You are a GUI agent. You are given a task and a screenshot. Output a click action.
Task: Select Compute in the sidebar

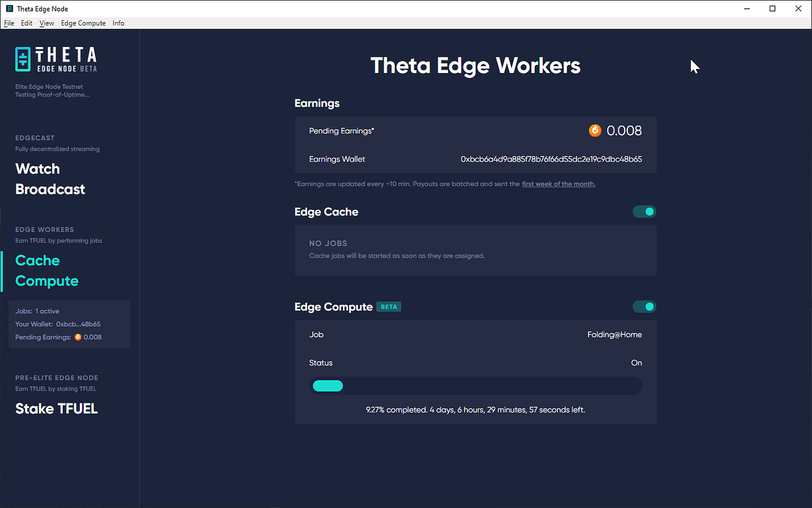pos(46,281)
